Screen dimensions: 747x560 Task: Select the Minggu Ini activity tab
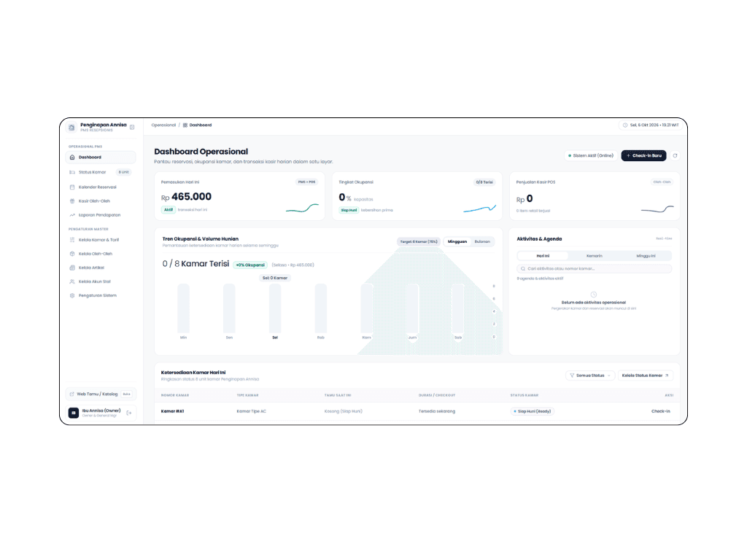pyautogui.click(x=646, y=256)
